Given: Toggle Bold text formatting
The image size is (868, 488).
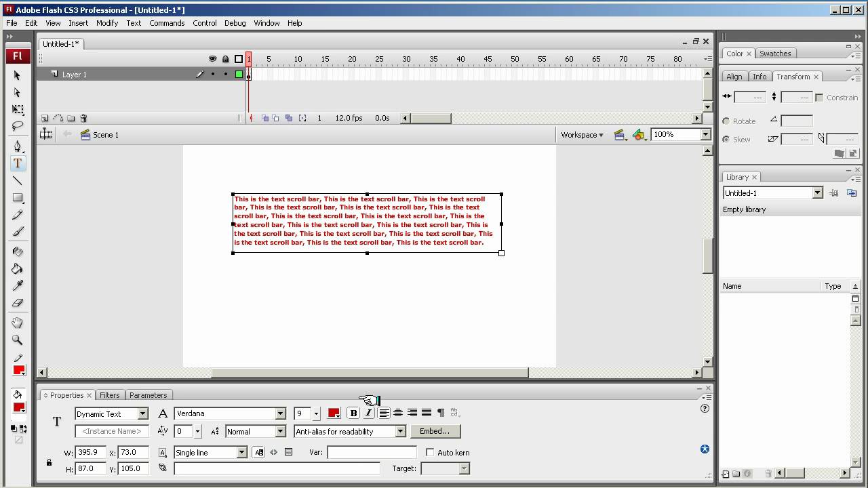Looking at the screenshot, I should click(353, 413).
